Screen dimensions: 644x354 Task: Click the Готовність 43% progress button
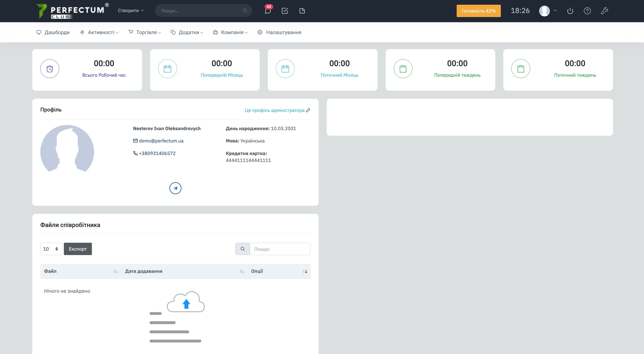478,11
